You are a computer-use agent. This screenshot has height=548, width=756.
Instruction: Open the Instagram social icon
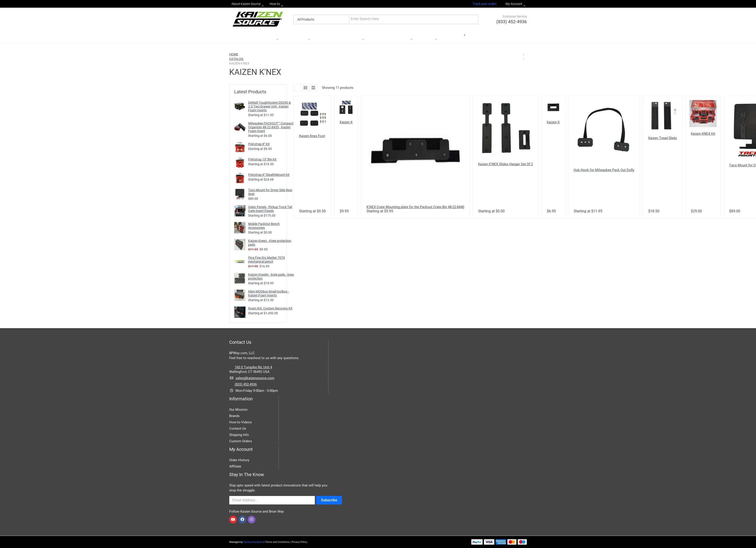pyautogui.click(x=252, y=519)
